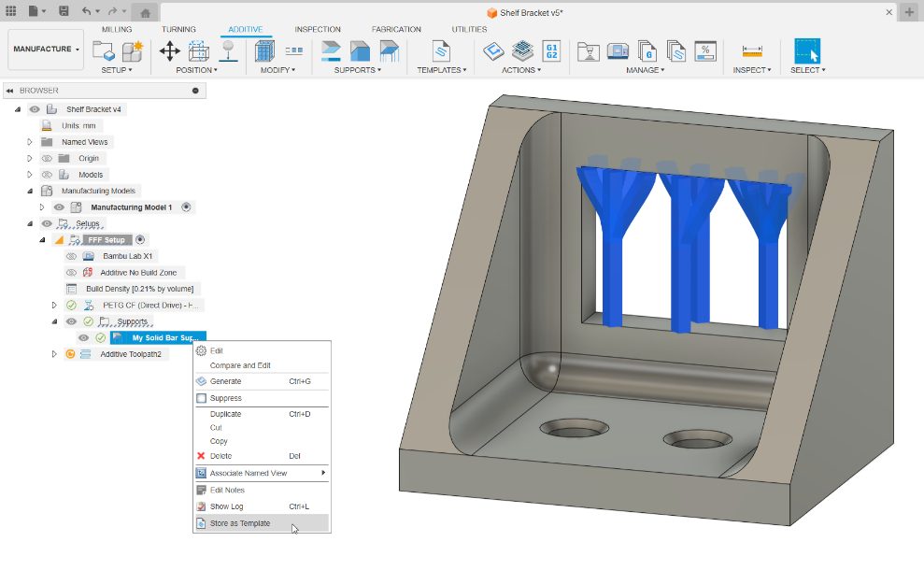
Task: Open the Template library icon
Action: pos(440,50)
